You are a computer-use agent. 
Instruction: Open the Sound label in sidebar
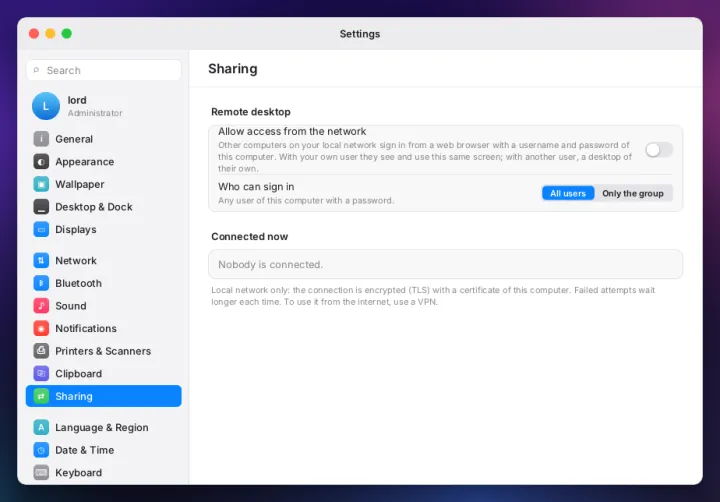71,305
